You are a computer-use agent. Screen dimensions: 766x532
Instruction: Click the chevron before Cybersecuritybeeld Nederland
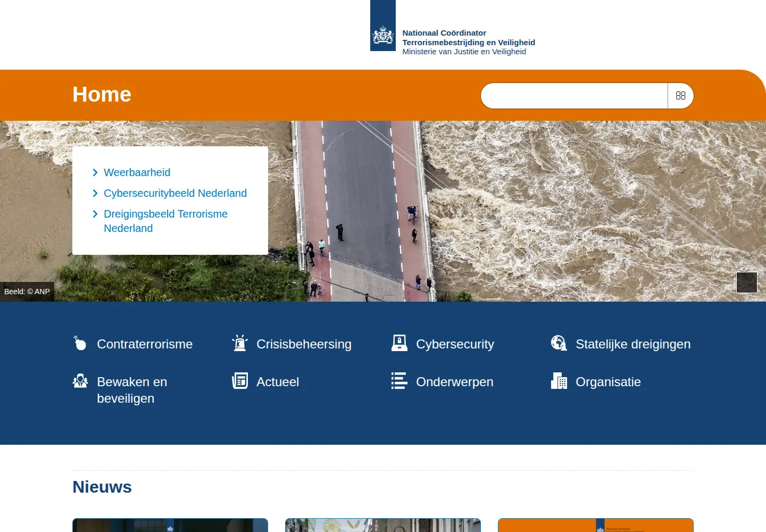[95, 193]
